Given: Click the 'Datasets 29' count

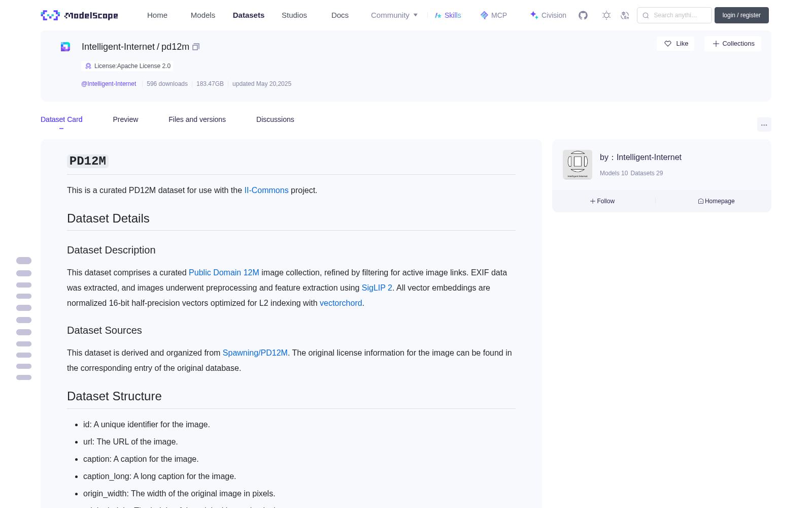Looking at the screenshot, I should tap(647, 173).
